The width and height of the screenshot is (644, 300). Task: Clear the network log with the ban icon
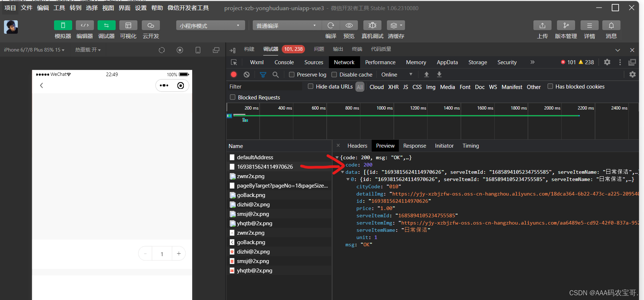click(247, 74)
